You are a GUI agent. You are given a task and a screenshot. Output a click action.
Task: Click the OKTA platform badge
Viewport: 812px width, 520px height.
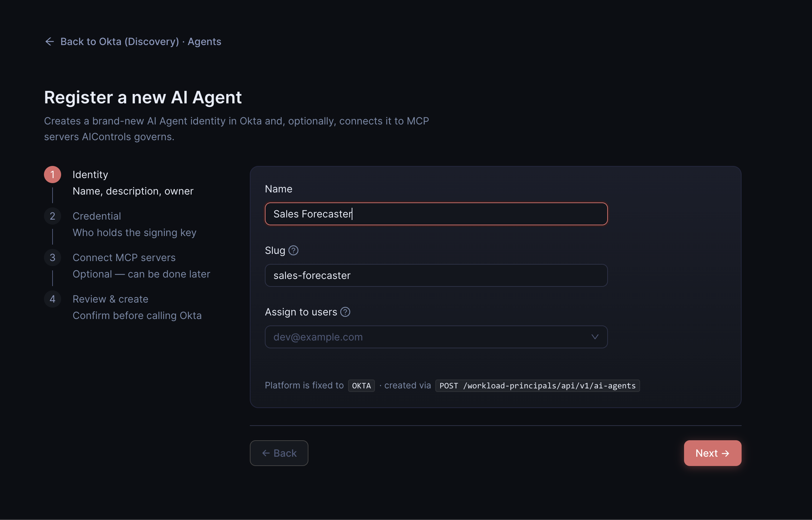[x=361, y=386]
